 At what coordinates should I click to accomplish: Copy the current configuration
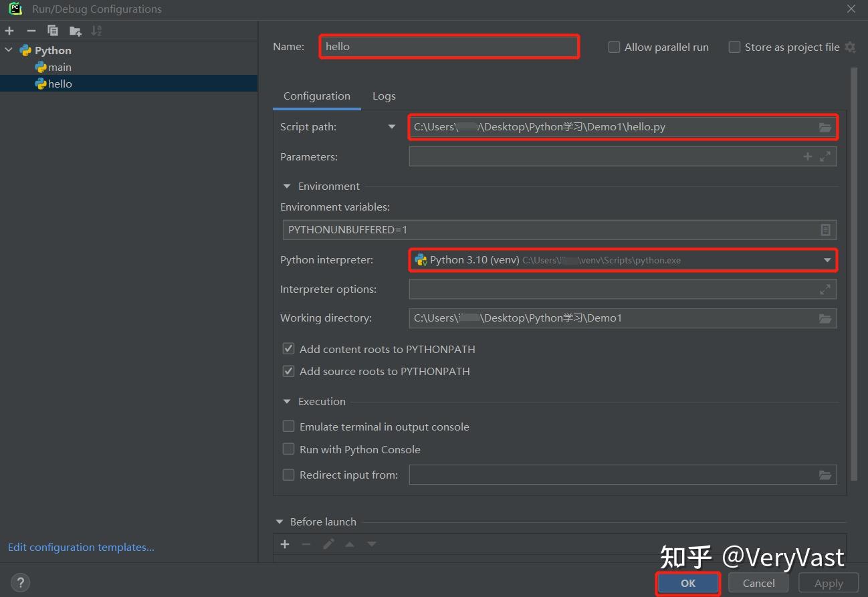coord(53,30)
